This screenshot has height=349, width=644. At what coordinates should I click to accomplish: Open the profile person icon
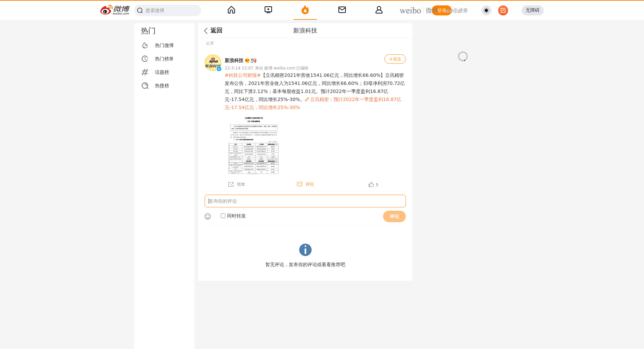(x=379, y=10)
